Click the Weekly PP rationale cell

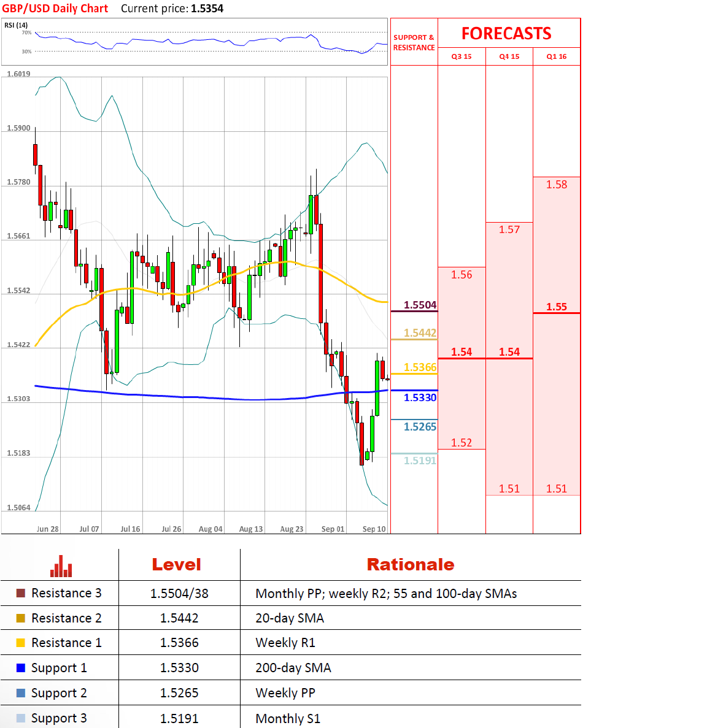pos(285,692)
